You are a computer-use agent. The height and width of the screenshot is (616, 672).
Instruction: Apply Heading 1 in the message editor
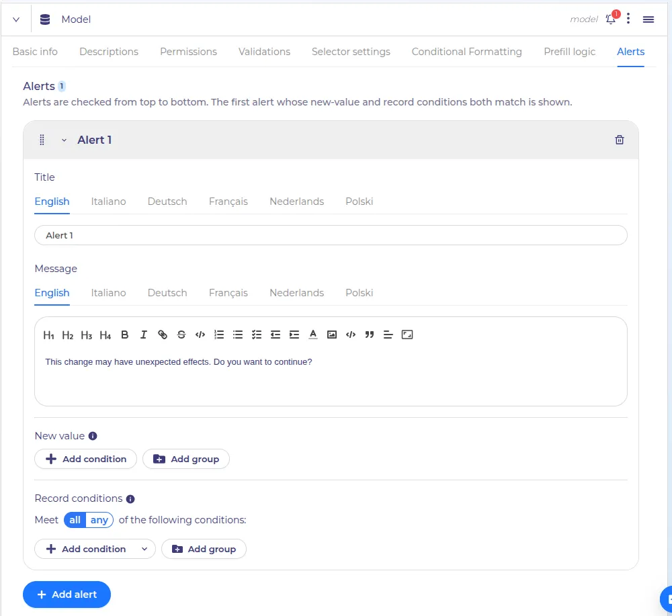[x=48, y=335]
